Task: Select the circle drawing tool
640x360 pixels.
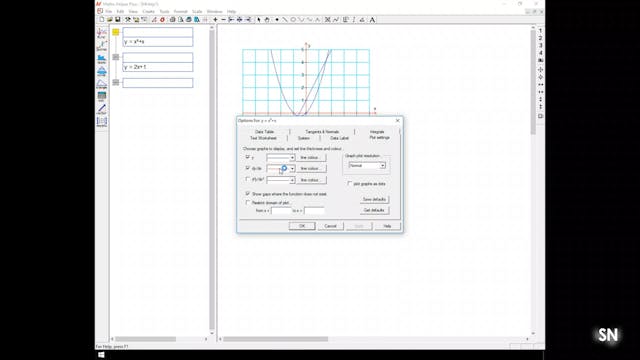Action: click(293, 20)
